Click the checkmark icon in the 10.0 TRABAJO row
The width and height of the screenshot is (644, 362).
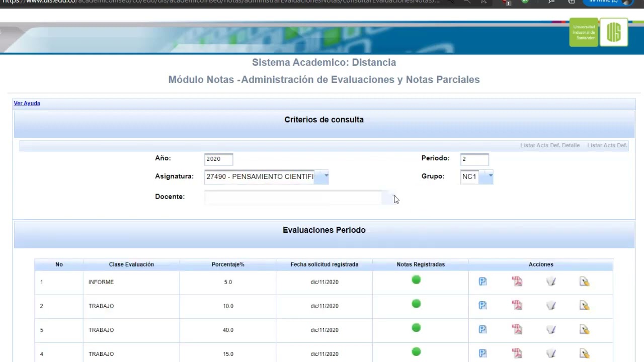click(x=551, y=306)
